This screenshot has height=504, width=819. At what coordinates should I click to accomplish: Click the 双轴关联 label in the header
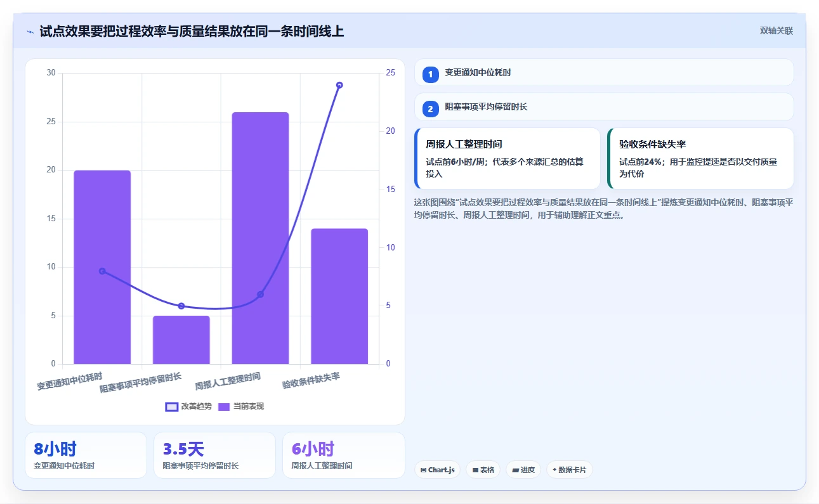pos(776,30)
